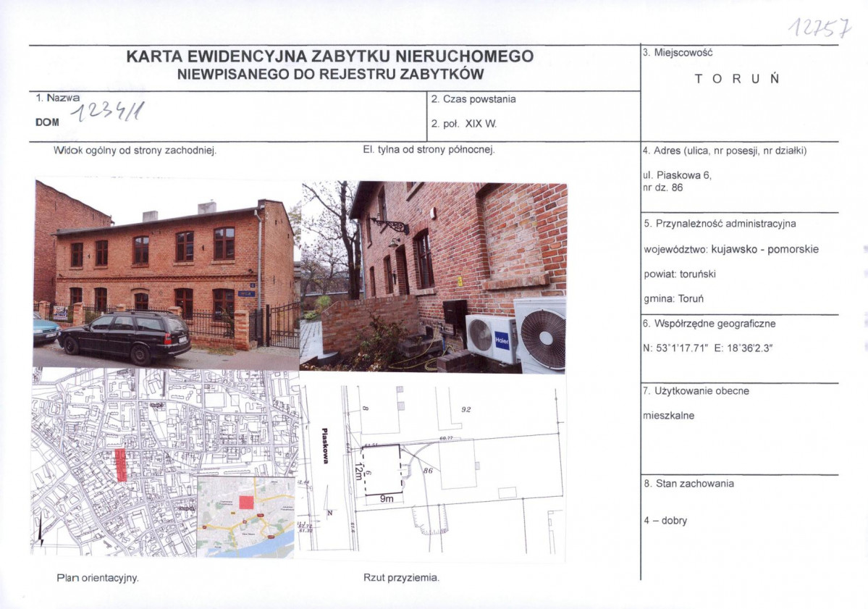
Task: Click the parcel number 'nr dz. 86'
Action: tap(662, 188)
